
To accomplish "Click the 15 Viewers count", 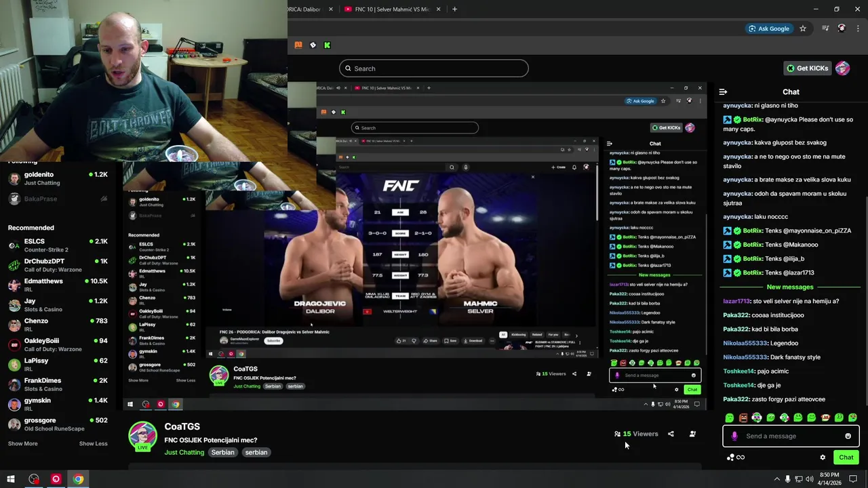I will (x=636, y=434).
